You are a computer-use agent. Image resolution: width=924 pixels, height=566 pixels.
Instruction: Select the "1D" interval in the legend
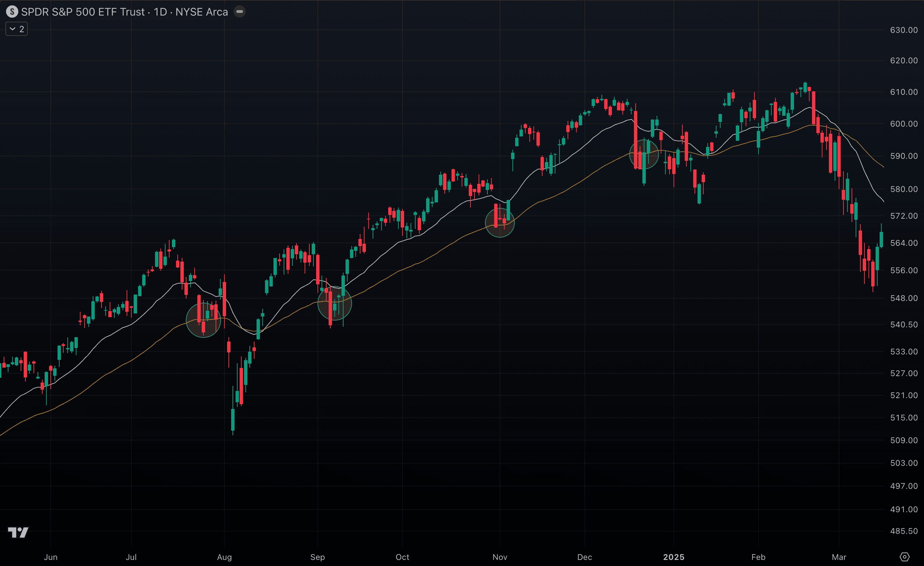pyautogui.click(x=160, y=12)
